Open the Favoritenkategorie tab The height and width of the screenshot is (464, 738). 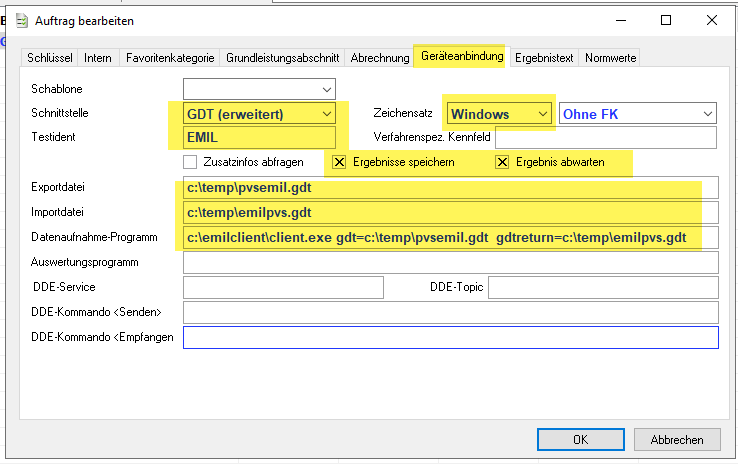(x=169, y=58)
